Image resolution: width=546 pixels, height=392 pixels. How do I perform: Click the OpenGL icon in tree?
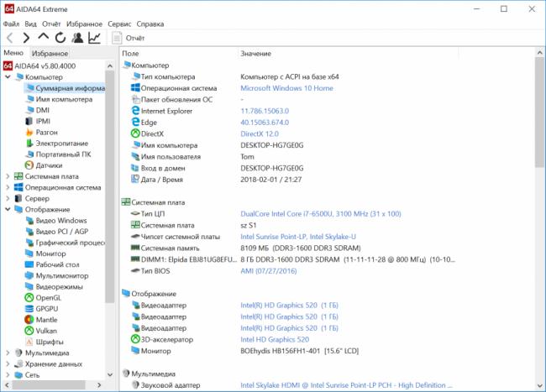[x=29, y=298]
